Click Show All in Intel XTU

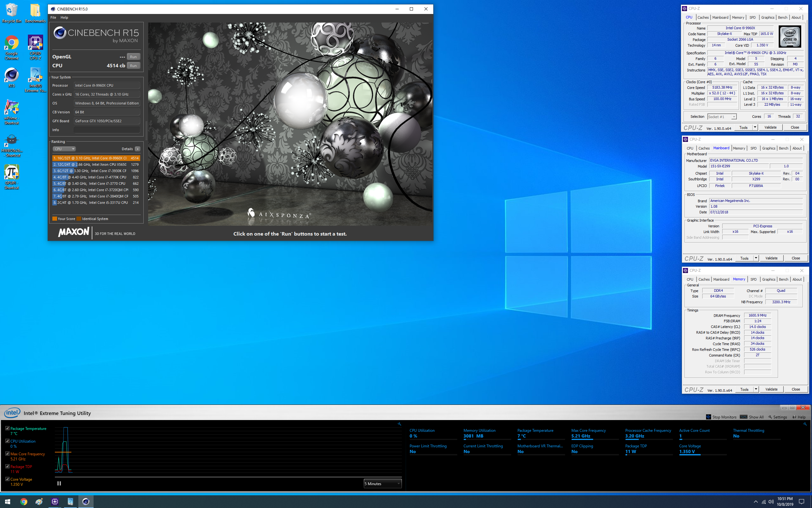752,417
